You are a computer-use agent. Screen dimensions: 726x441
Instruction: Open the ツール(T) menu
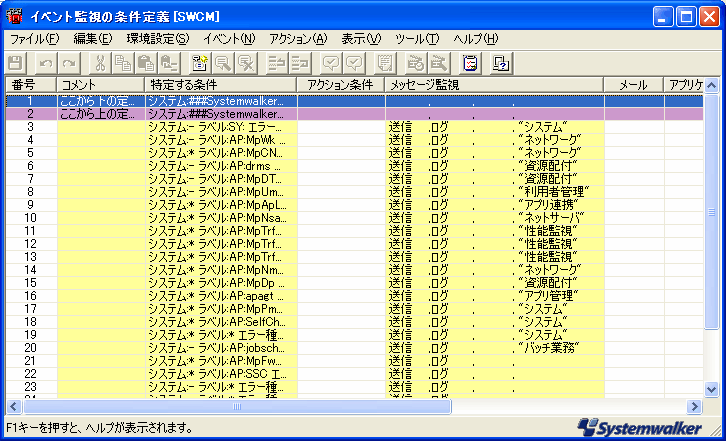pos(417,39)
